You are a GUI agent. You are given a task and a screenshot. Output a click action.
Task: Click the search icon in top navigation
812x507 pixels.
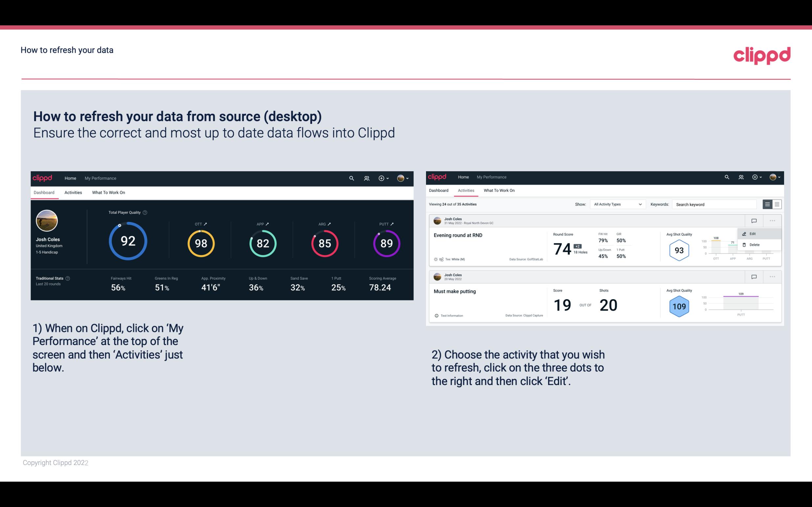[351, 178]
